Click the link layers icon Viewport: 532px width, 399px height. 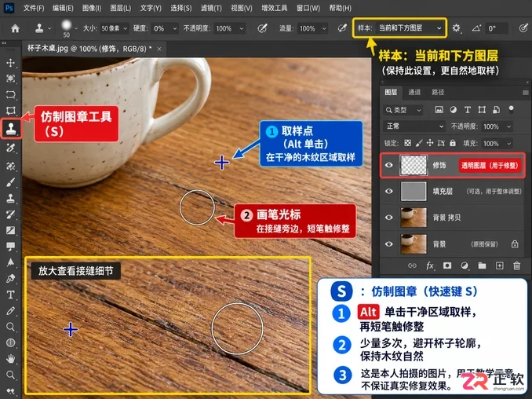[x=412, y=265]
